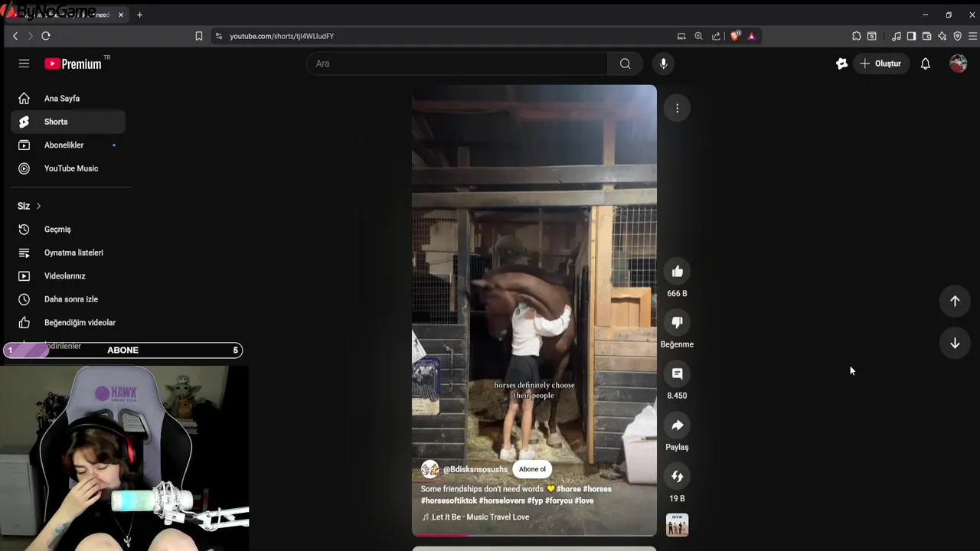Open Videolarınız
Viewport: 980px width, 551px height.
coord(68,276)
